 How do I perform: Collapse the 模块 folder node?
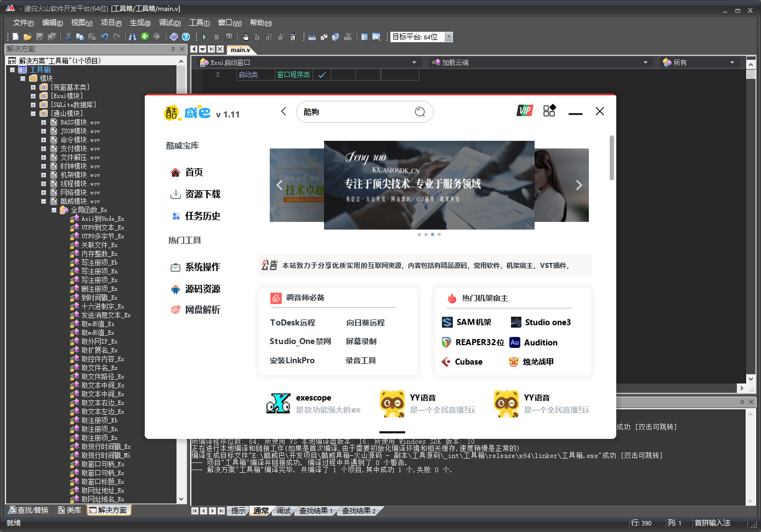pyautogui.click(x=23, y=78)
